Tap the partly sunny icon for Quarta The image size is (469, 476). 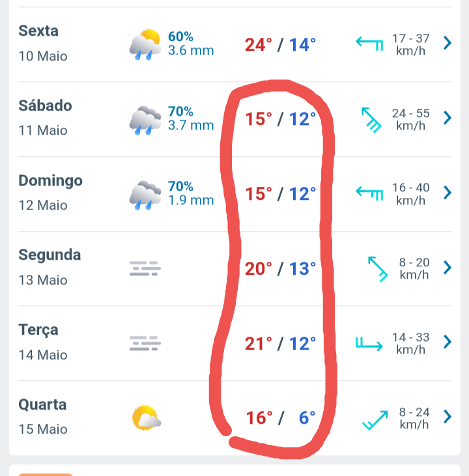[x=146, y=417]
